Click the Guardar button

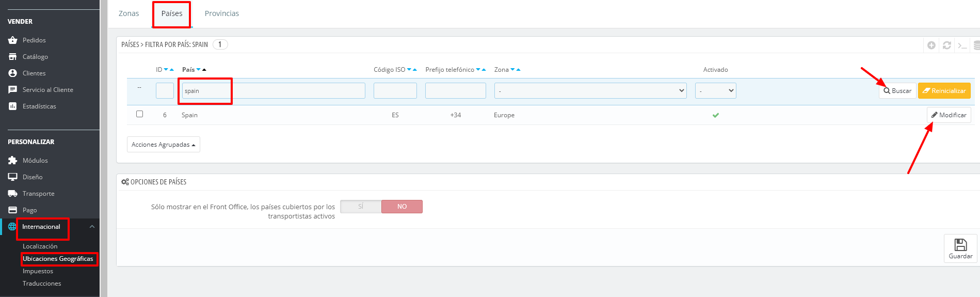(960, 248)
